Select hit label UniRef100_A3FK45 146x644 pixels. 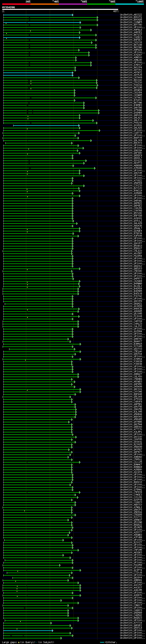pyautogui.click(x=131, y=236)
